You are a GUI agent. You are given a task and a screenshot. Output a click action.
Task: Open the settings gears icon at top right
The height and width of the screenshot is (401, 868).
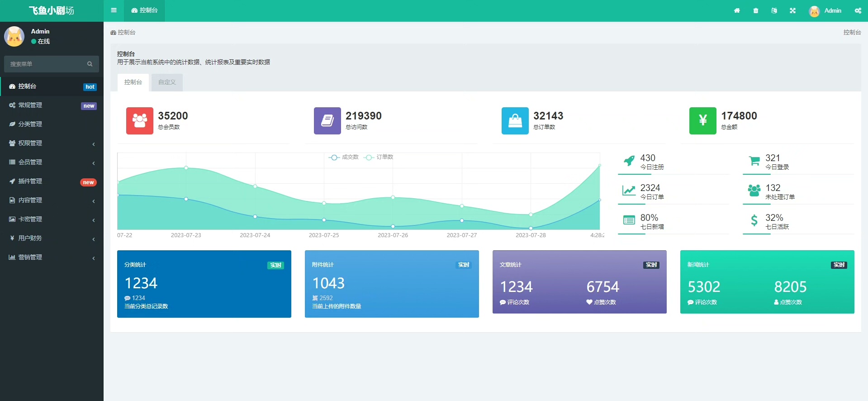(x=858, y=10)
